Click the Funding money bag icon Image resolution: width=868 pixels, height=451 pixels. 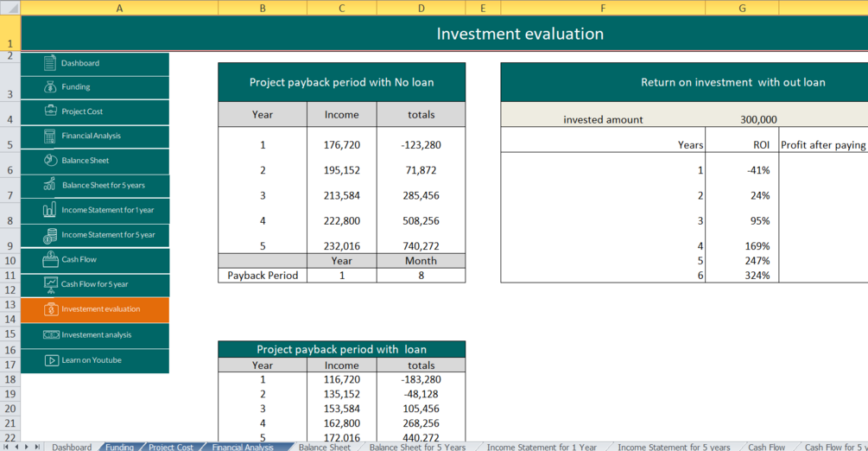click(x=50, y=87)
